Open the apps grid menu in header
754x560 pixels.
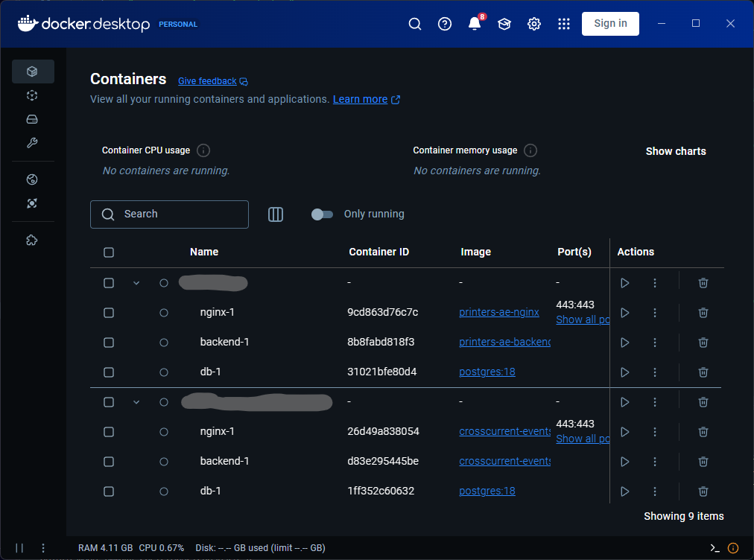(564, 24)
